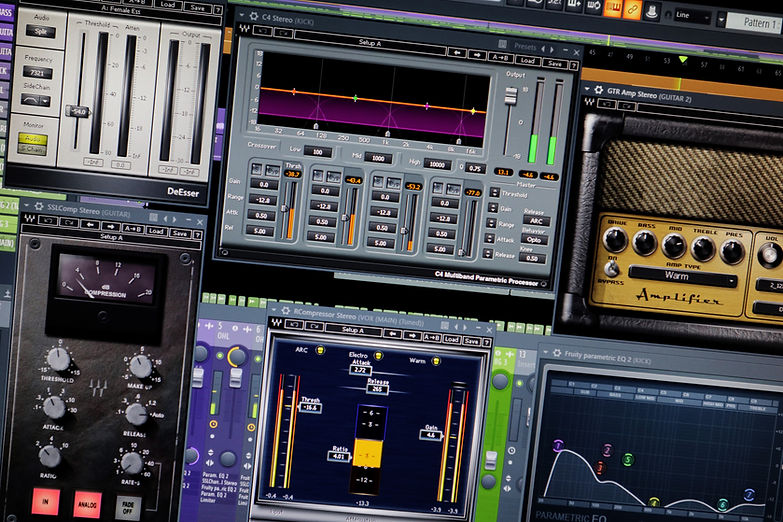Screen dimensions: 783x522
Task: Toggle the FADE OFF button on SSLComp
Action: (x=128, y=509)
